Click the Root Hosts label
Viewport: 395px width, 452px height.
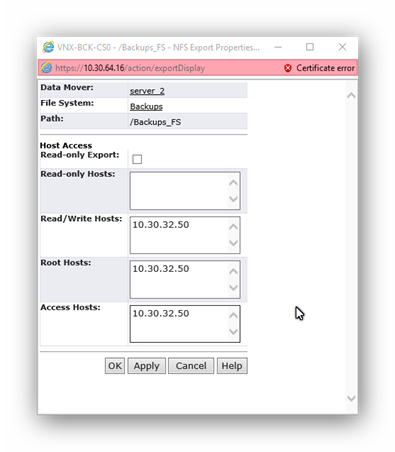[66, 263]
